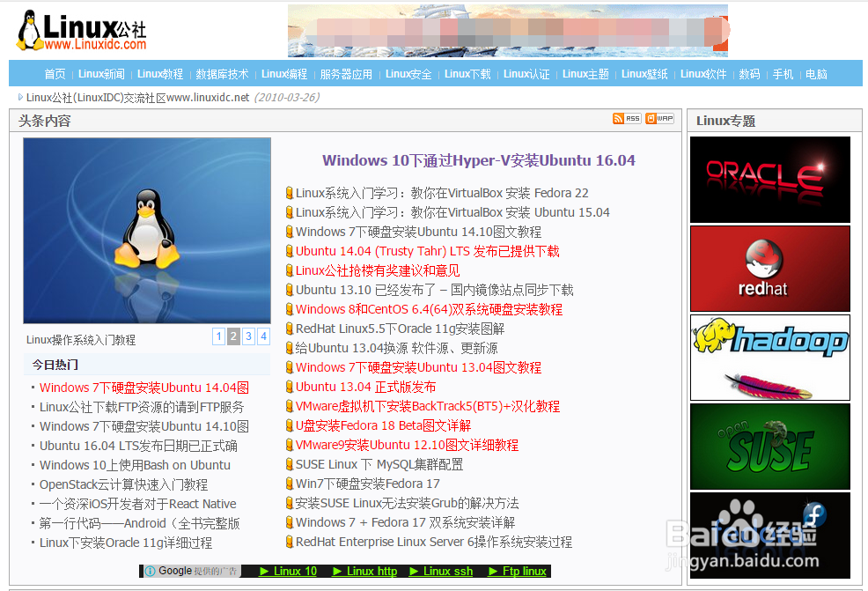Switch slideshow to slide 1
The width and height of the screenshot is (868, 591).
[218, 336]
